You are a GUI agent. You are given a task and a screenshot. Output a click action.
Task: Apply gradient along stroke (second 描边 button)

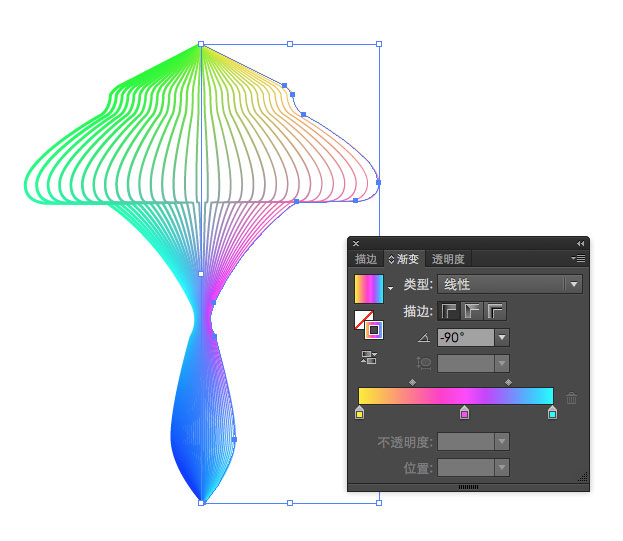(x=472, y=311)
